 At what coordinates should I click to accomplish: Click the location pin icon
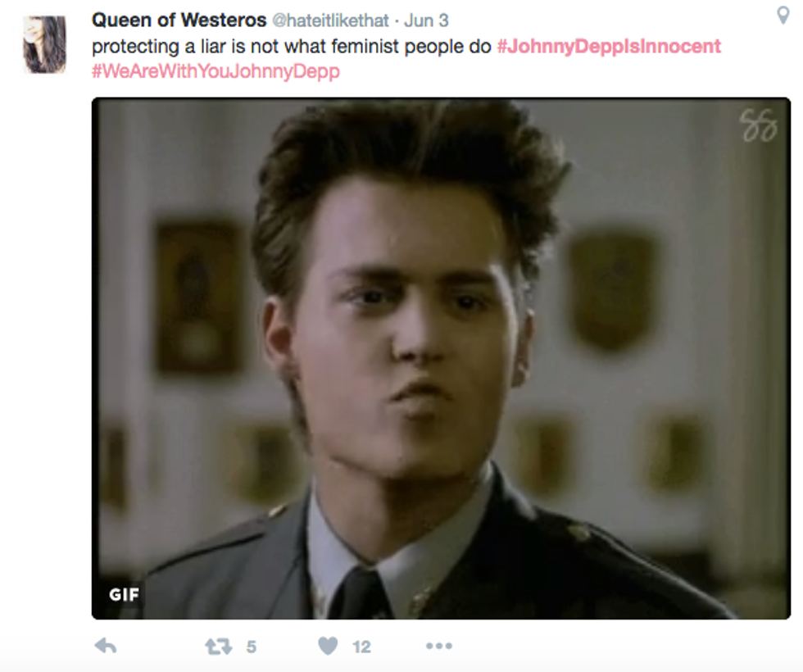(x=783, y=16)
